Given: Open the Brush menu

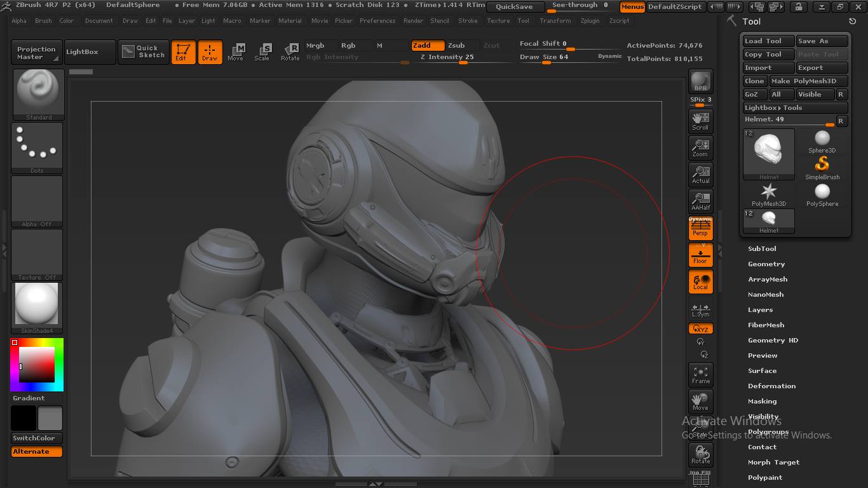Looking at the screenshot, I should point(43,21).
